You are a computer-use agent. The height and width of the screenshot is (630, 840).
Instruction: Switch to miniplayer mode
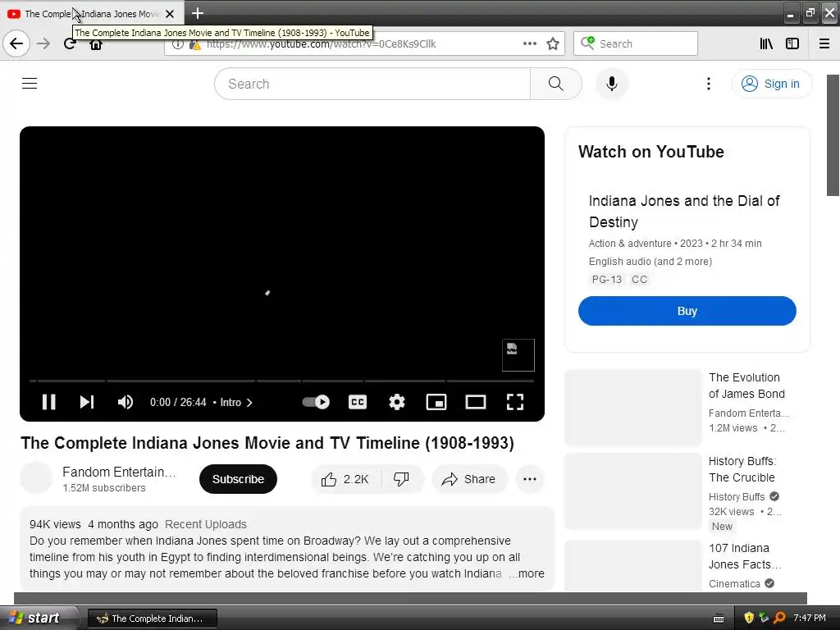[x=436, y=402]
